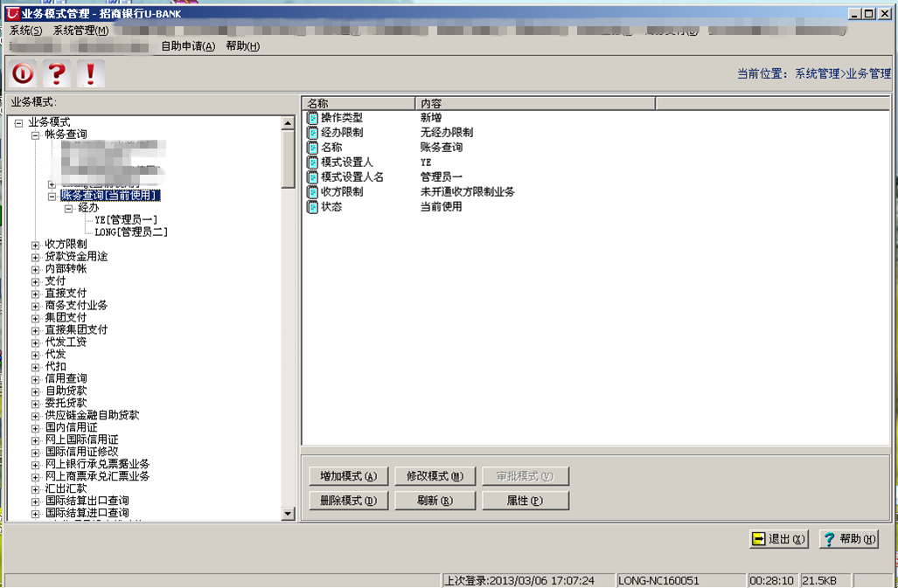Select the 网上商票承兑汇票业务 tree item
The width and height of the screenshot is (898, 588).
pos(97,476)
